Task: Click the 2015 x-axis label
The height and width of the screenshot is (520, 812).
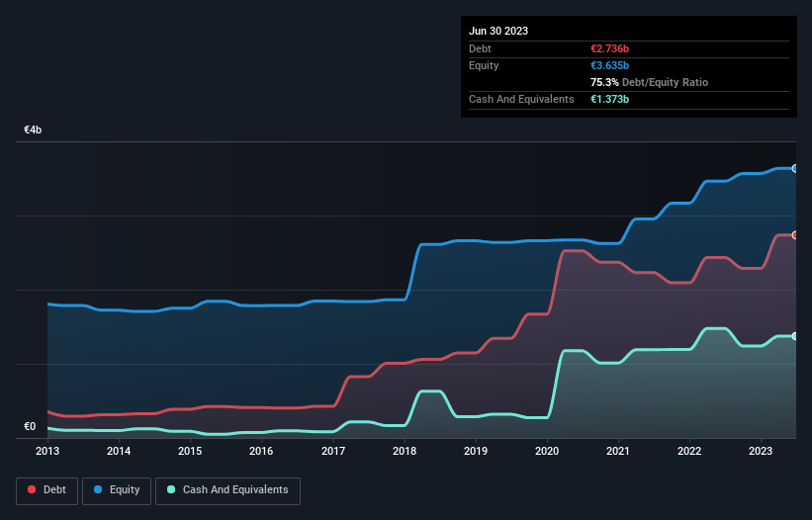Action: click(x=190, y=451)
